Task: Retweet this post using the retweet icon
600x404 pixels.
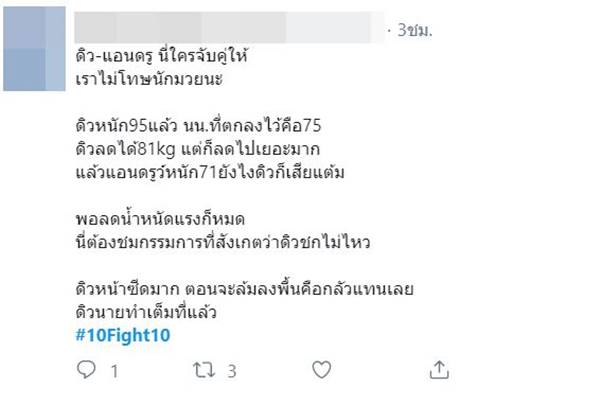Action: coord(203,370)
